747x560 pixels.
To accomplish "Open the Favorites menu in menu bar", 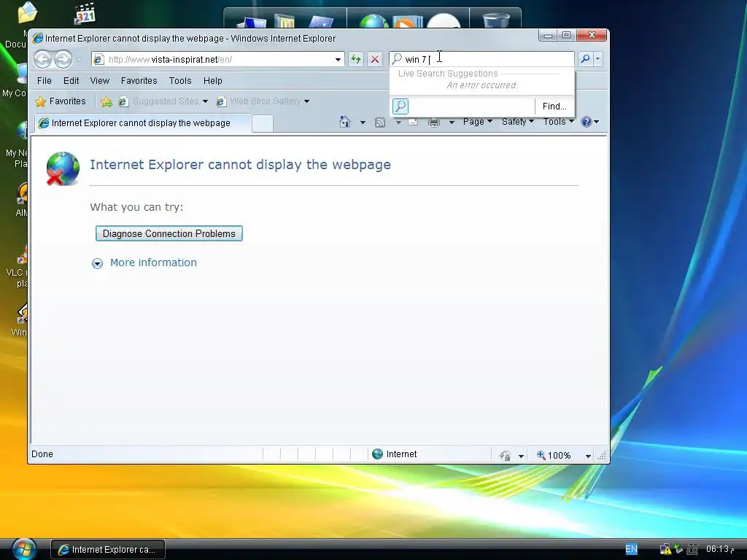I will (x=139, y=80).
